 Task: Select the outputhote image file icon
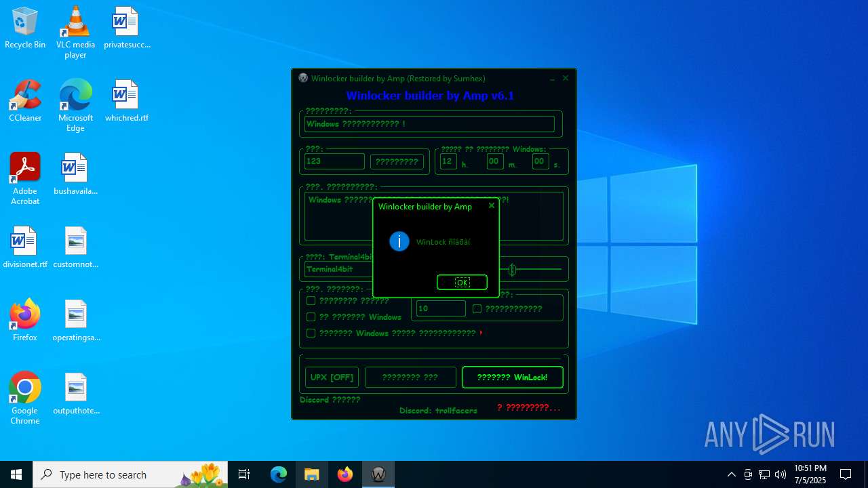tap(75, 394)
